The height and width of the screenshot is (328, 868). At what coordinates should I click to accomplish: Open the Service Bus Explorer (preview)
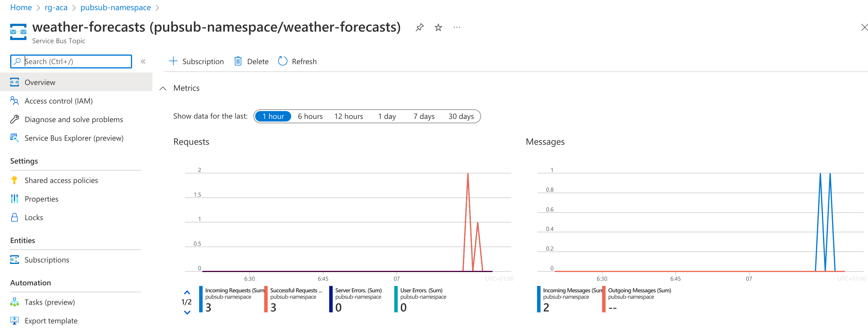74,138
